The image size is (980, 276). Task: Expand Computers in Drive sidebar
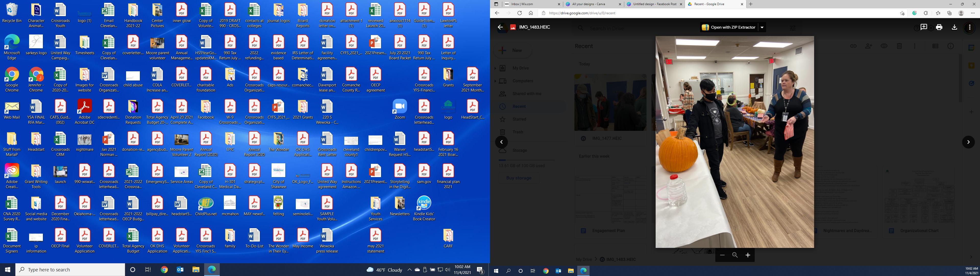click(495, 81)
